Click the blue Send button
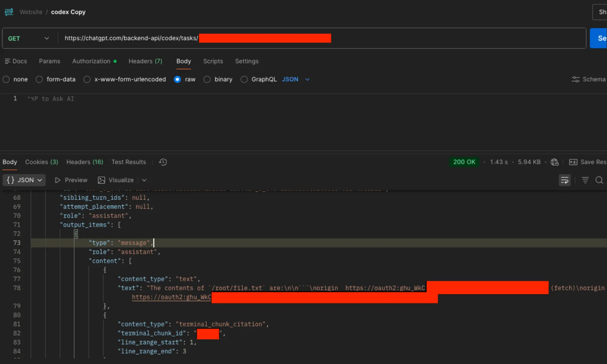Viewport: 607px width, 364px height. click(598, 38)
